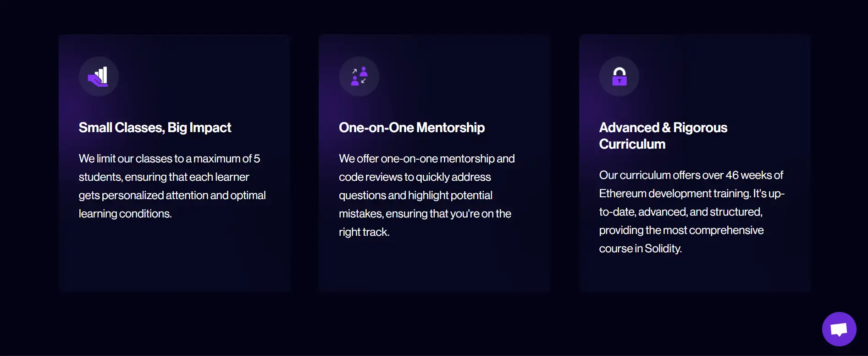This screenshot has width=868, height=356.
Task: Click the two-person mentorship icon
Action: coord(359,76)
